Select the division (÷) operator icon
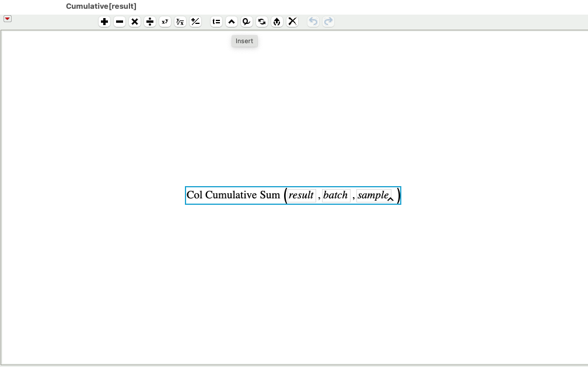The width and height of the screenshot is (588, 367). point(150,22)
